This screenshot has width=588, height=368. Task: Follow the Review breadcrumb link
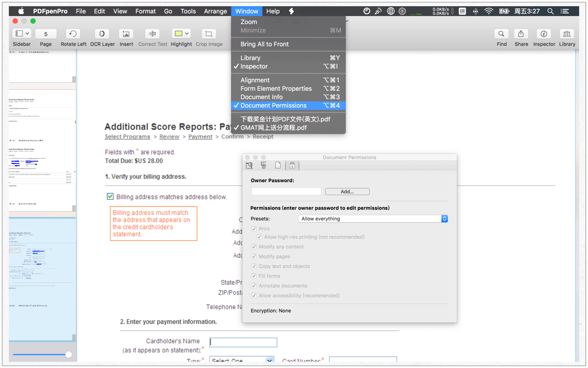(169, 137)
